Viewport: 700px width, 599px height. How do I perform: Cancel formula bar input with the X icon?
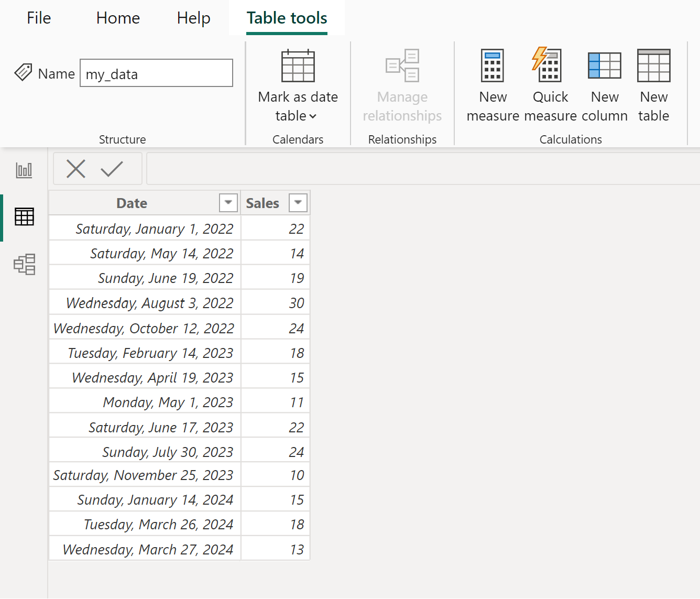click(75, 169)
